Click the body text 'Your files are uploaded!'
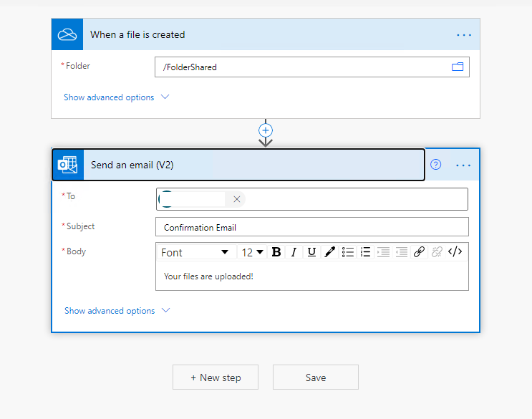 [208, 276]
